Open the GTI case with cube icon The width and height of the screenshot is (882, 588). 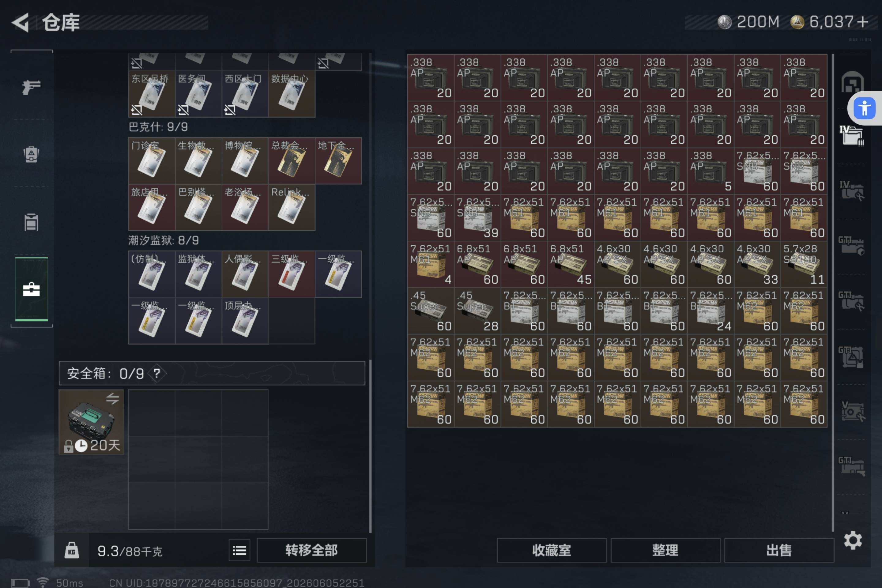pyautogui.click(x=851, y=245)
